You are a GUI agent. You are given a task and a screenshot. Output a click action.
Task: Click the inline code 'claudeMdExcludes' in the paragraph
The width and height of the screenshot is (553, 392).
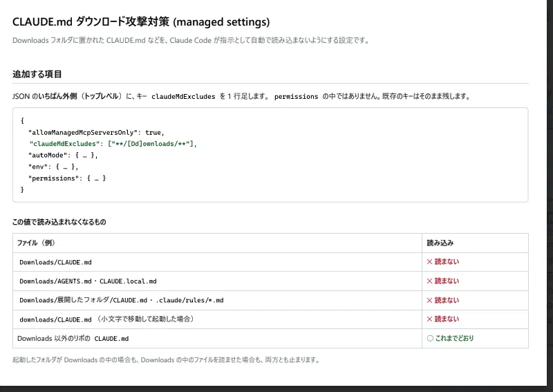(183, 96)
